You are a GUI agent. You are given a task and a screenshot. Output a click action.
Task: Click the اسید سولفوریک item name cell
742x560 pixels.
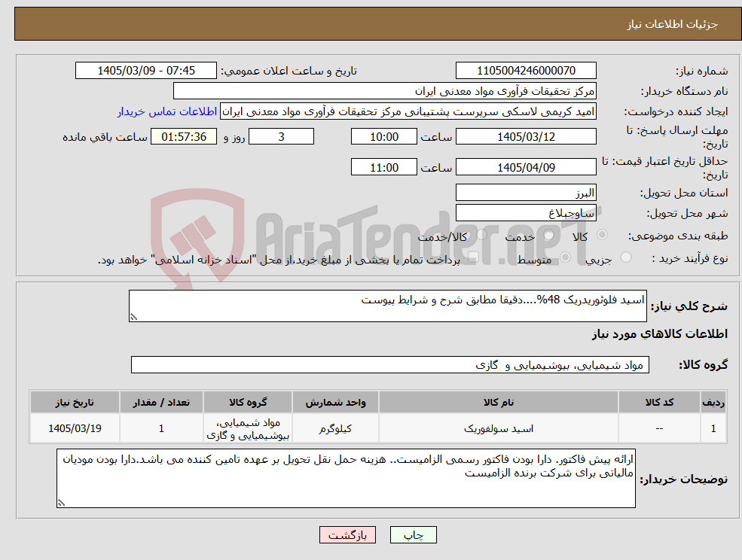tap(498, 428)
